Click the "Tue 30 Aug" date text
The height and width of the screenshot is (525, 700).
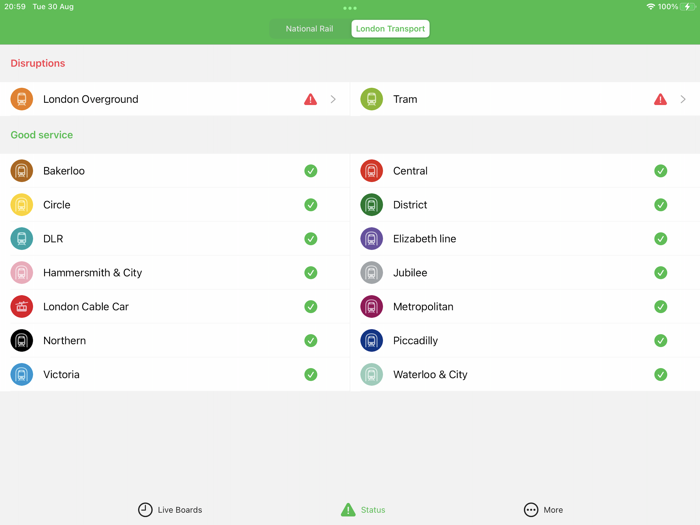click(x=53, y=7)
